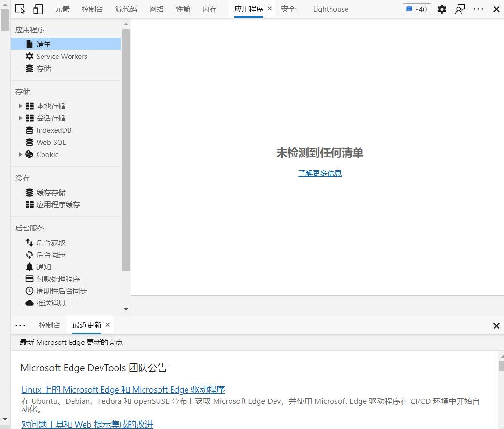Click the 付款处理程序 card icon

click(x=29, y=279)
